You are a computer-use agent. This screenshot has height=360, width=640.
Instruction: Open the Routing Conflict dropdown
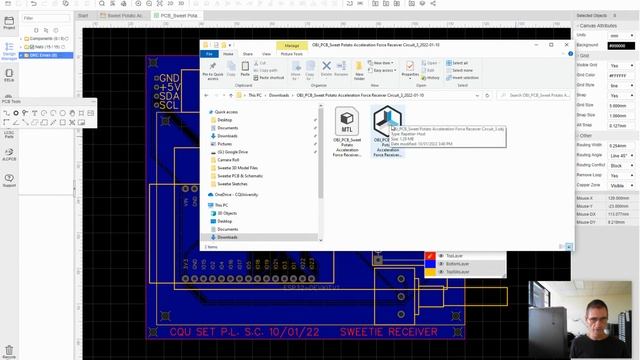(621, 166)
